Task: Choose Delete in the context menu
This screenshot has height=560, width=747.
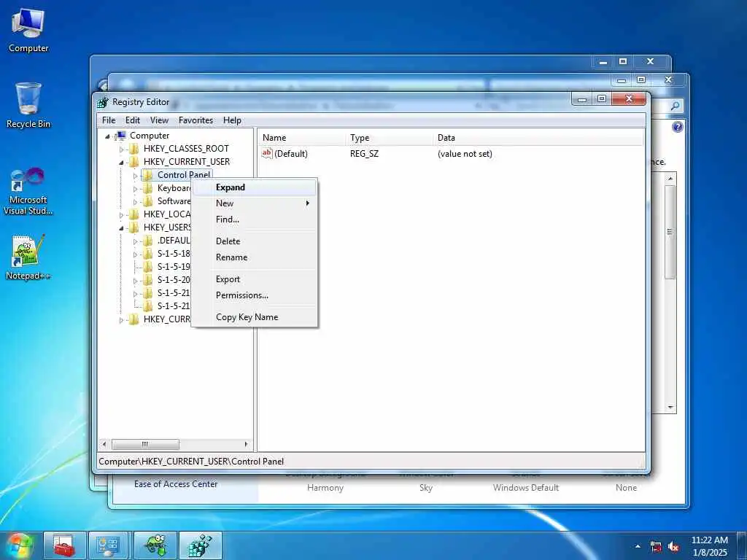Action: (255, 241)
